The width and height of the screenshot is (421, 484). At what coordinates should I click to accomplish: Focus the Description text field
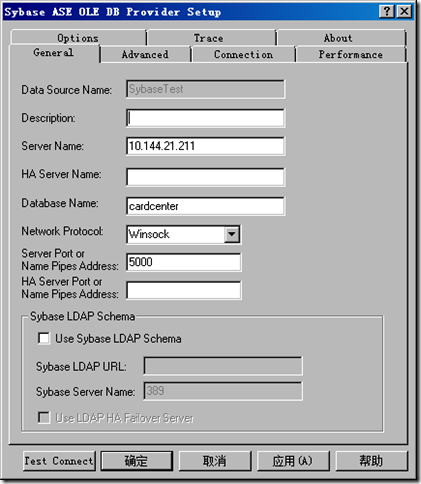pyautogui.click(x=205, y=118)
